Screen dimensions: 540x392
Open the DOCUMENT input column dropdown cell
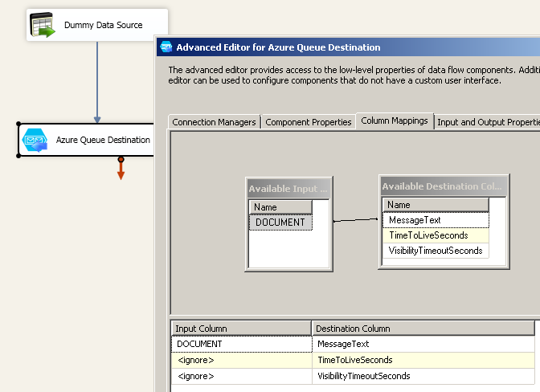pos(242,344)
